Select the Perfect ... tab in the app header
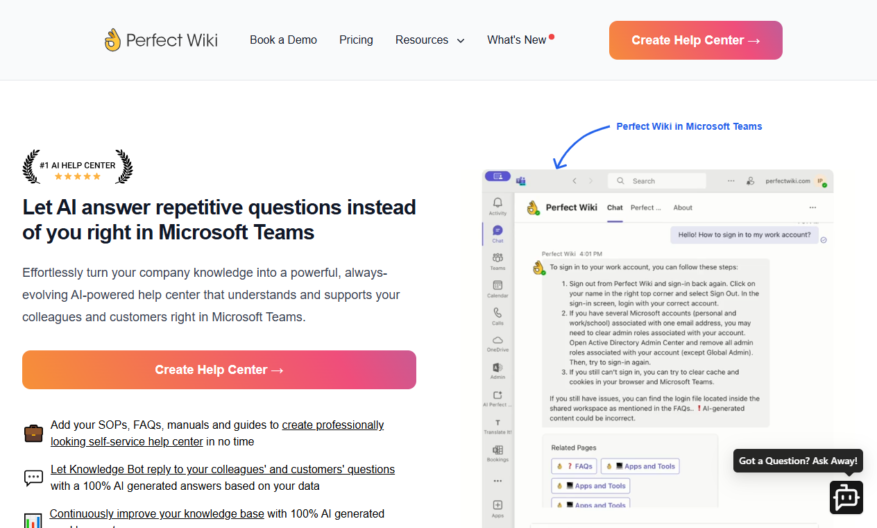Screen dimensions: 877x528 coord(645,208)
